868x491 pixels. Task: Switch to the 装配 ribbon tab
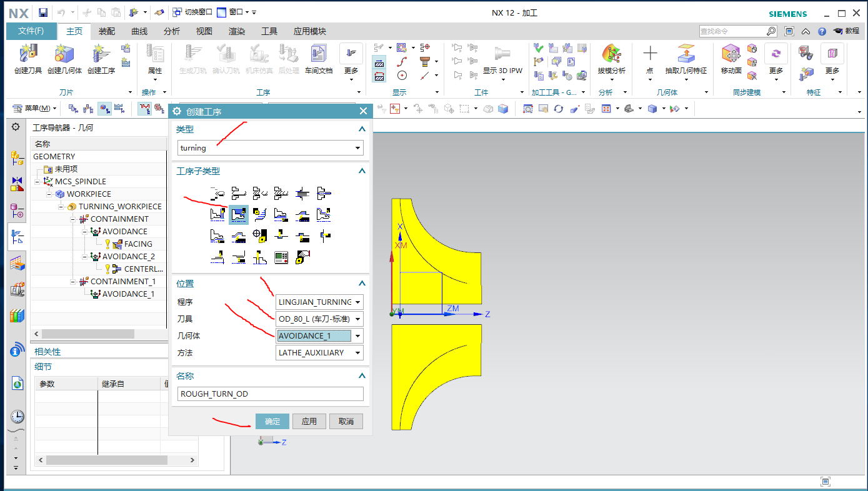click(x=107, y=31)
